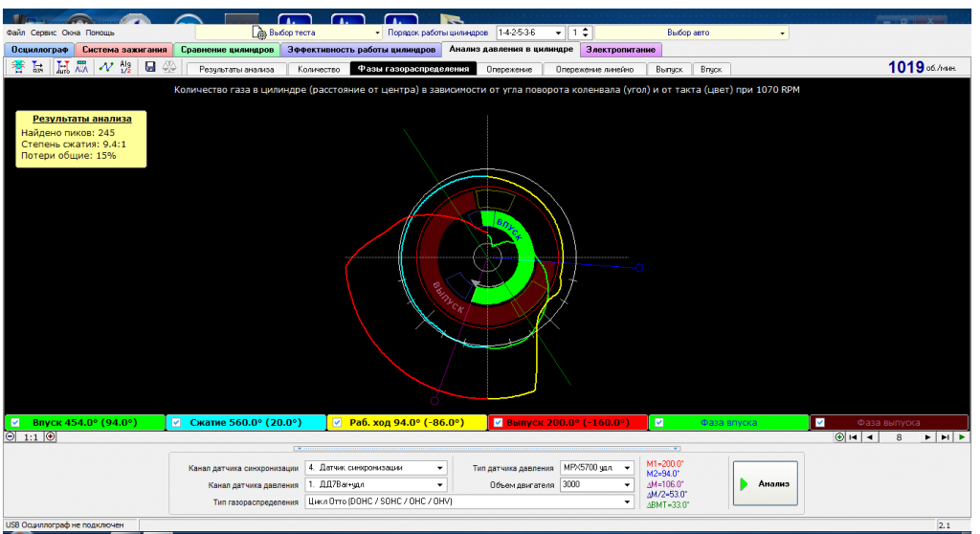This screenshot has width=980, height=534.
Task: Click the Результаты анализа yellow info box
Action: (81, 139)
